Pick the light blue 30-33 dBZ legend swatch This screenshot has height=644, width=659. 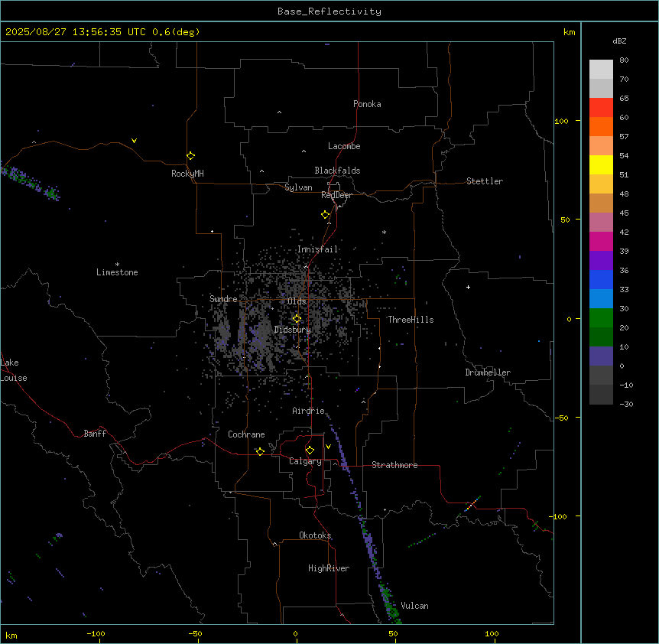tap(601, 299)
